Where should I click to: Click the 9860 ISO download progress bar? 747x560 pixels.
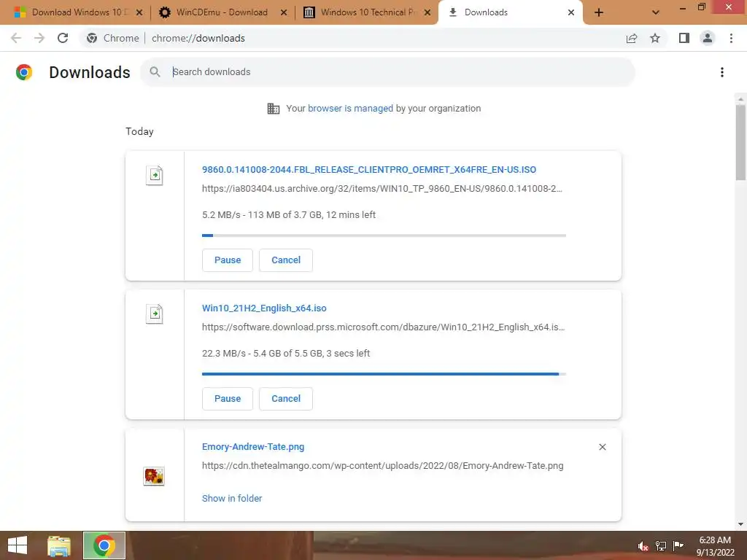pos(384,236)
